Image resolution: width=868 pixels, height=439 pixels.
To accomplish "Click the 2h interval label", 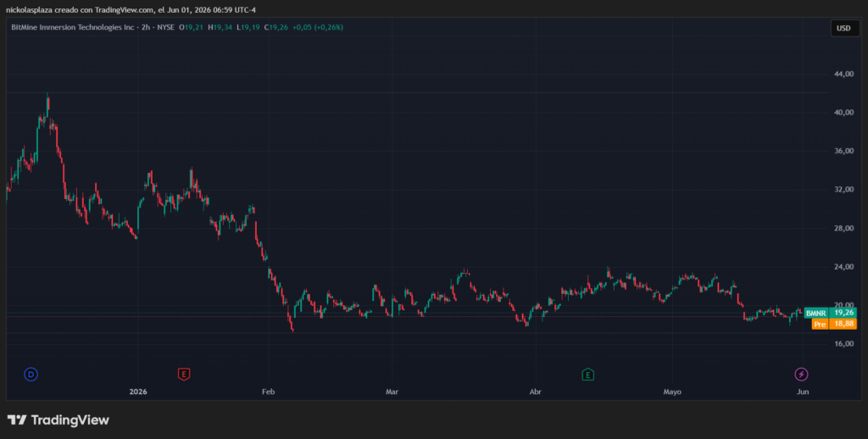I will point(145,27).
